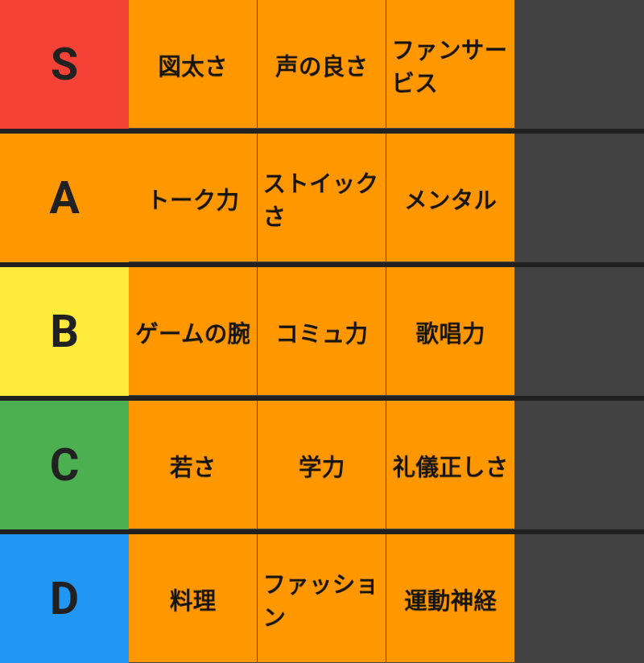The height and width of the screenshot is (663, 644).
Task: Select the 運動神経 tile
Action: [450, 599]
